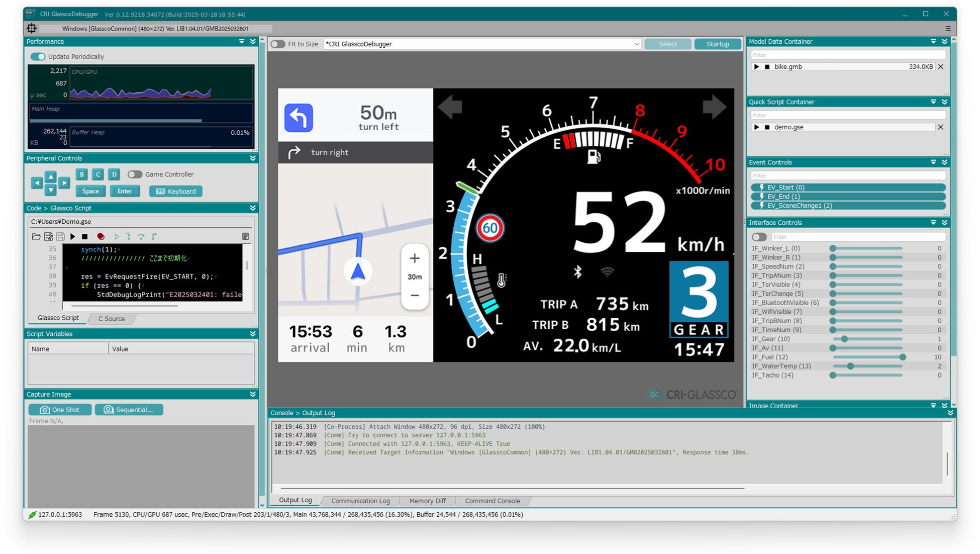Open a script file with folder icon
This screenshot has height=554, width=980.
tap(36, 236)
